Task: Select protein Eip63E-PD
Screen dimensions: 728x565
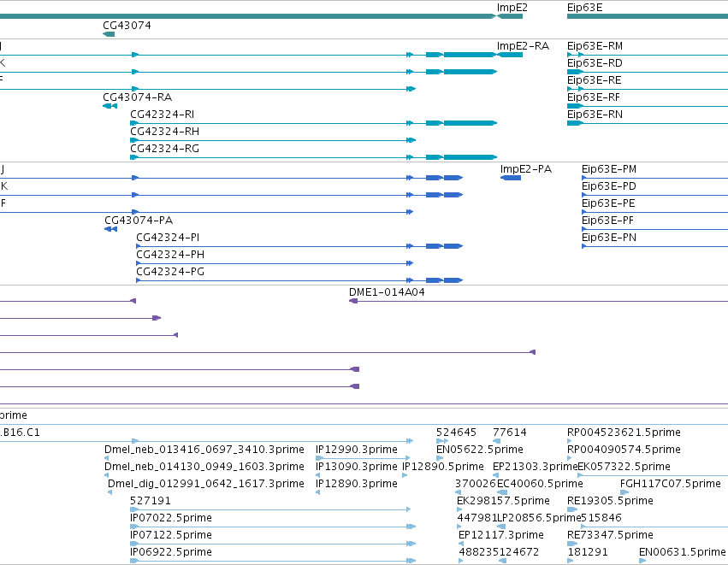Action: point(609,186)
